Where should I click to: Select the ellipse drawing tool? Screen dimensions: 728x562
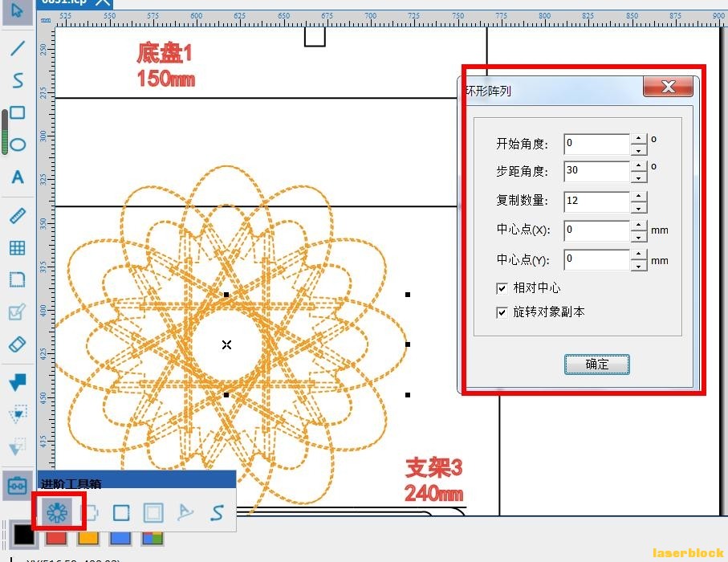click(17, 145)
